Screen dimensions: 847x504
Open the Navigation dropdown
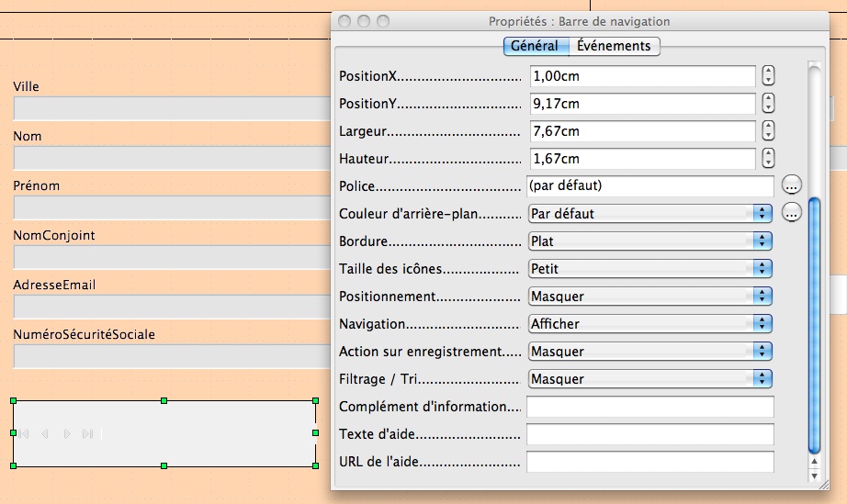tap(649, 324)
